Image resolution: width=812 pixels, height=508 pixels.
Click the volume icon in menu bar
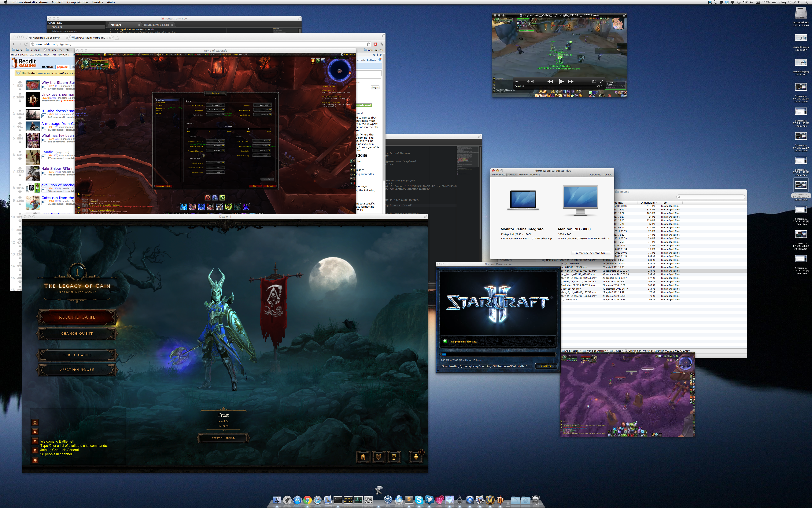pyautogui.click(x=751, y=2)
